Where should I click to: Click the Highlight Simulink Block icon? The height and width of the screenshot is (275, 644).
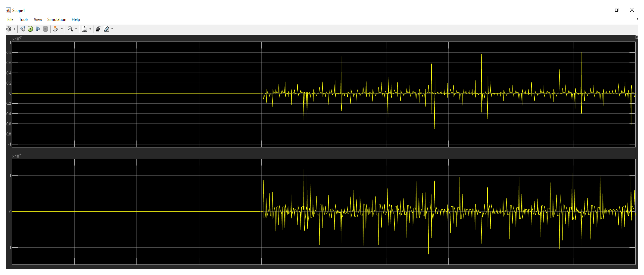(56, 29)
